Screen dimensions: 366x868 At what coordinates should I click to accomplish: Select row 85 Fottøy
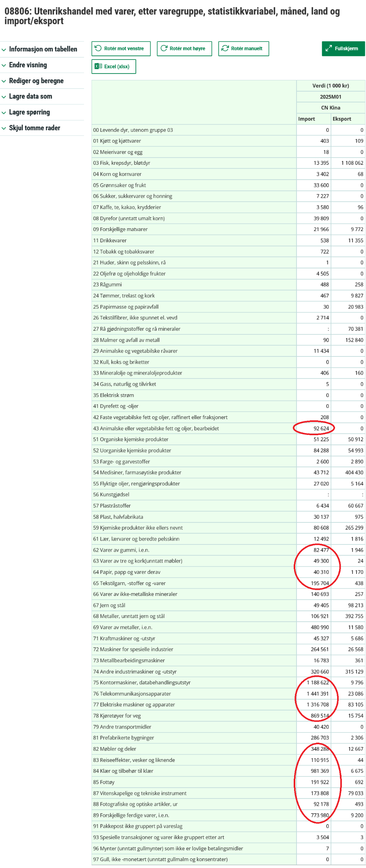194,782
